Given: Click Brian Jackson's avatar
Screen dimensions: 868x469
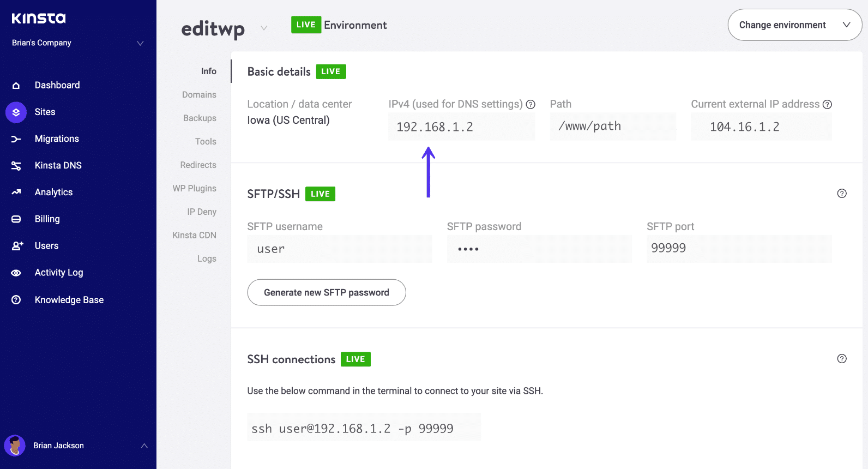Looking at the screenshot, I should [x=15, y=446].
